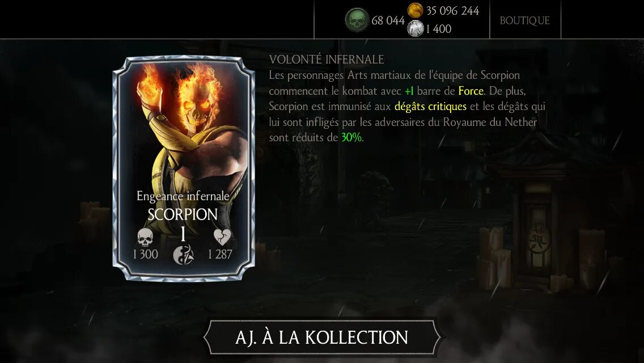Click the 1 400 alliance points balance
This screenshot has height=363, width=644.
(x=439, y=29)
